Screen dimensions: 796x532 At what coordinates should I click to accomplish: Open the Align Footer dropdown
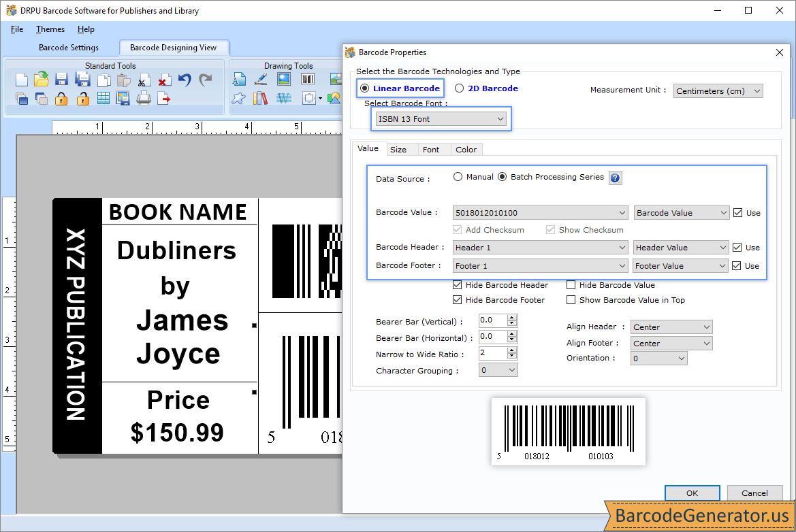coord(671,344)
